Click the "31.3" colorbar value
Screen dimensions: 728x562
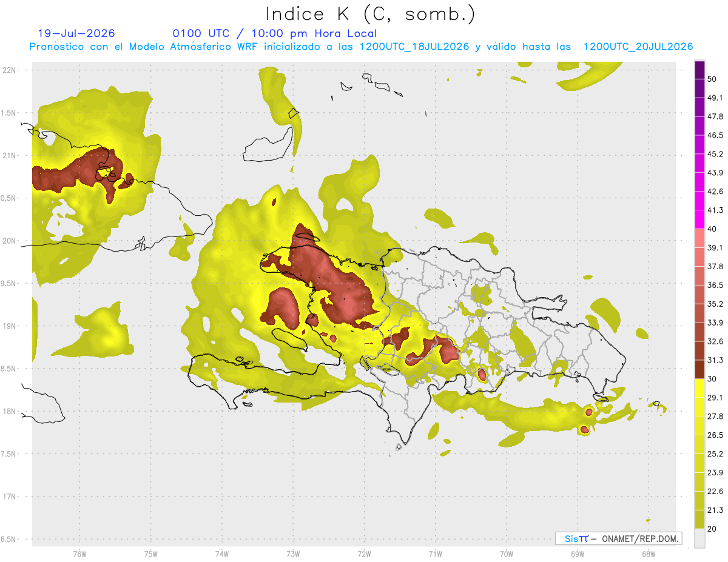tap(715, 360)
